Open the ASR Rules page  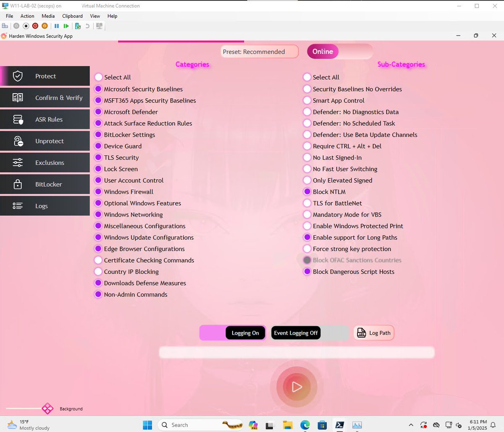(x=45, y=119)
